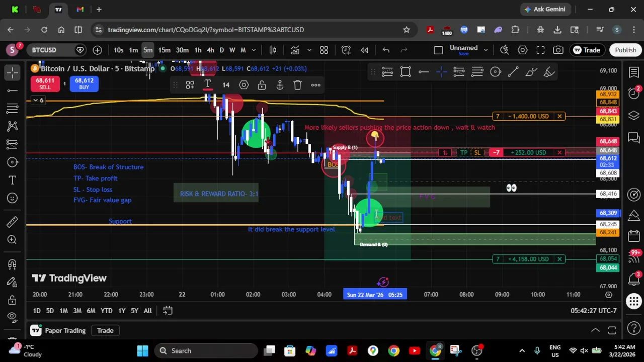Open the timezone 05:42:27 UTC-7 menu

593,311
